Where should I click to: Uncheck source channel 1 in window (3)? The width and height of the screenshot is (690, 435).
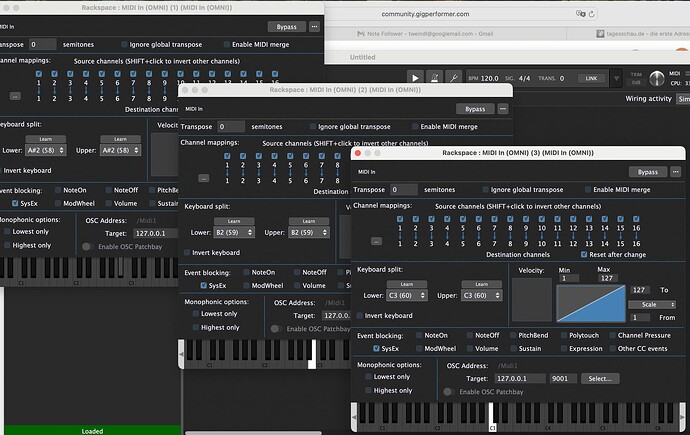(400, 219)
